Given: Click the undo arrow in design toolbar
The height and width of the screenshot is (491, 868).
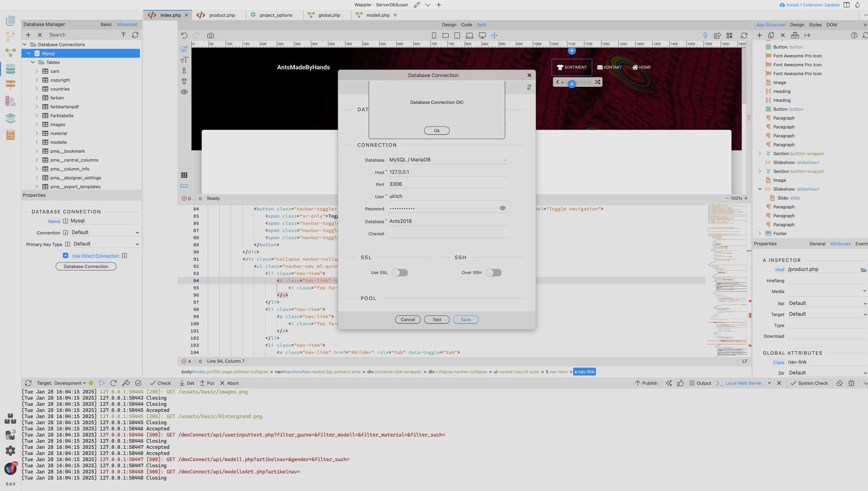Looking at the screenshot, I should [x=184, y=35].
